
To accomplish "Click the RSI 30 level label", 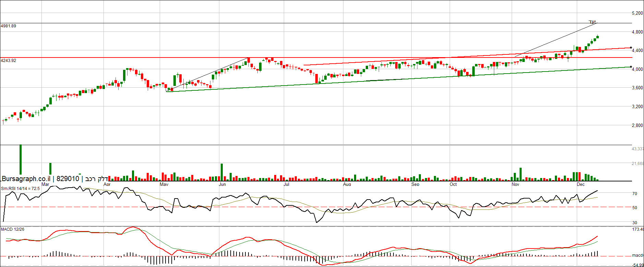I will click(x=635, y=223).
